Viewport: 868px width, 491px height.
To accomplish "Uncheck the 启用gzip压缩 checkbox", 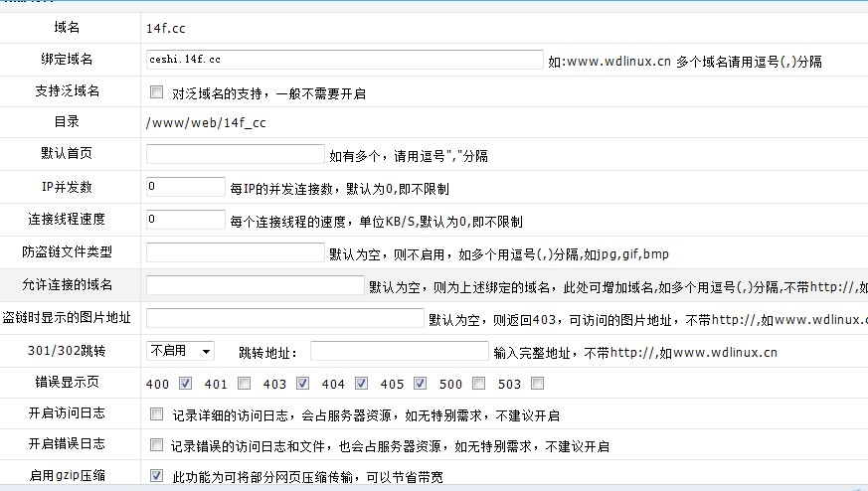I will 156,476.
